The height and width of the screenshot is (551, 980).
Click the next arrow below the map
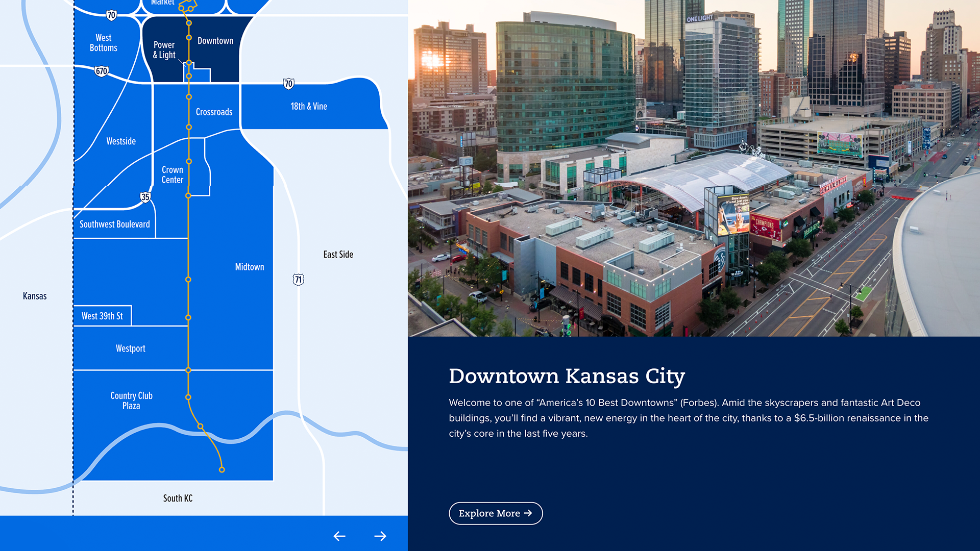click(380, 536)
